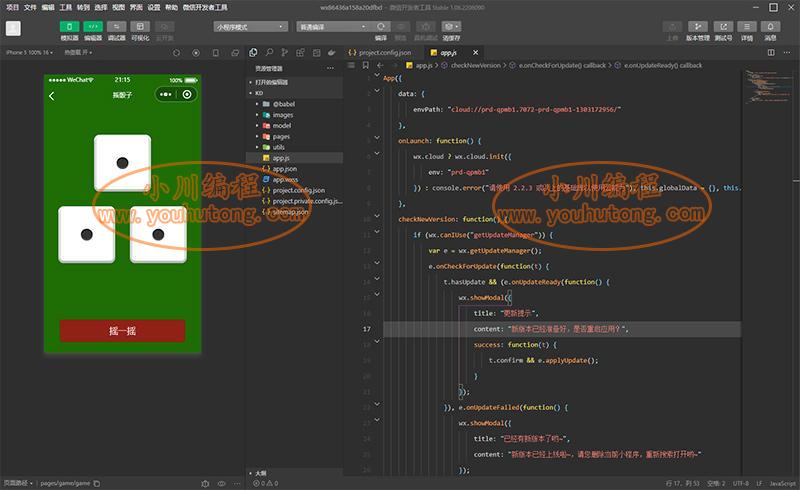Expand the @babel folder
The height and width of the screenshot is (490, 800).
[x=294, y=104]
